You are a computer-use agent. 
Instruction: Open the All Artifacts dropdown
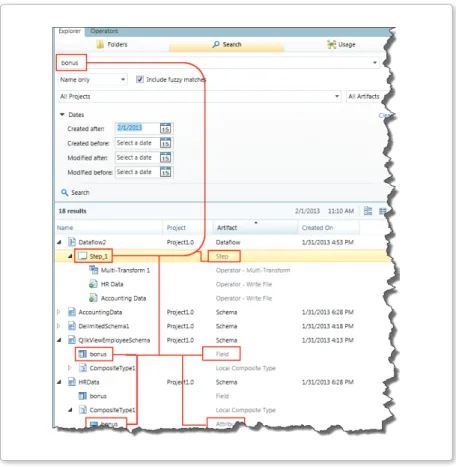pos(366,96)
